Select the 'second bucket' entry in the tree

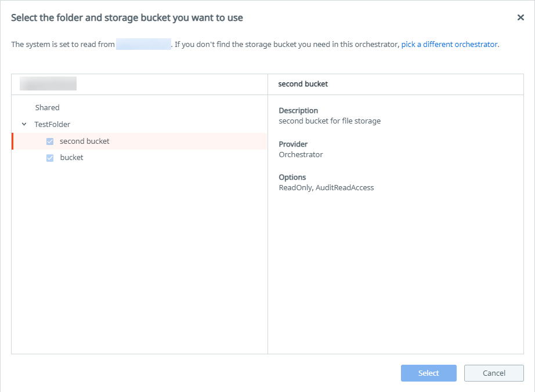85,141
